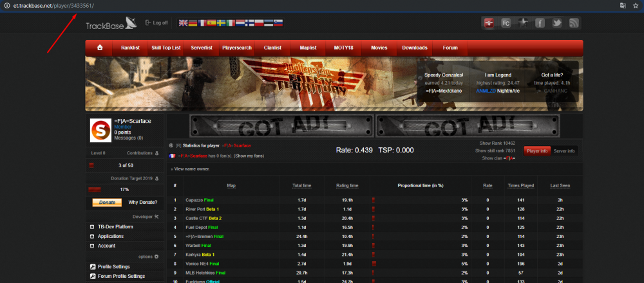Switch site language with the UK flag

tap(183, 23)
